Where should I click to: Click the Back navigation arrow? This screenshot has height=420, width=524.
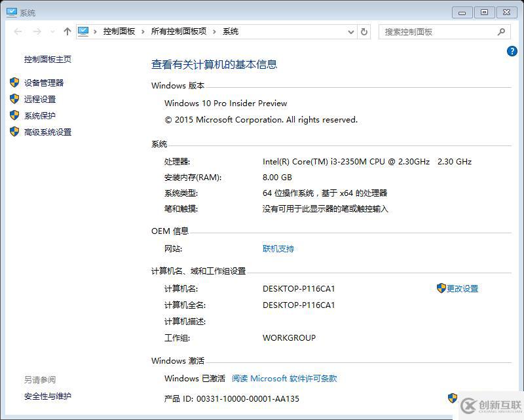(18, 31)
